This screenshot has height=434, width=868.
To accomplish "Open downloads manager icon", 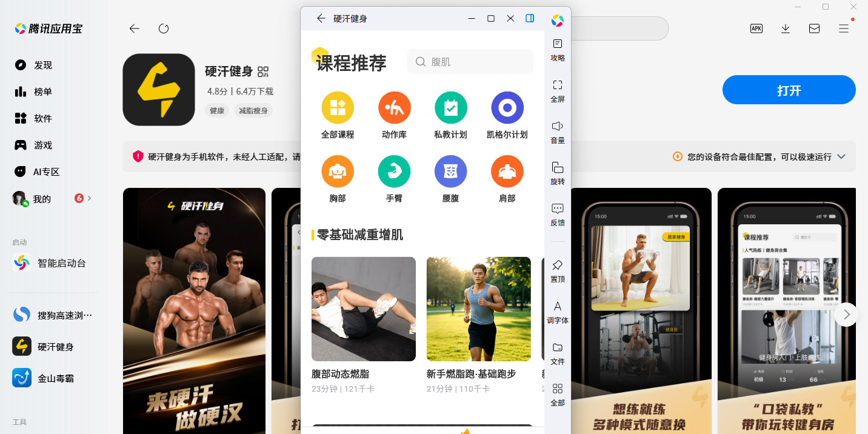I will (786, 28).
